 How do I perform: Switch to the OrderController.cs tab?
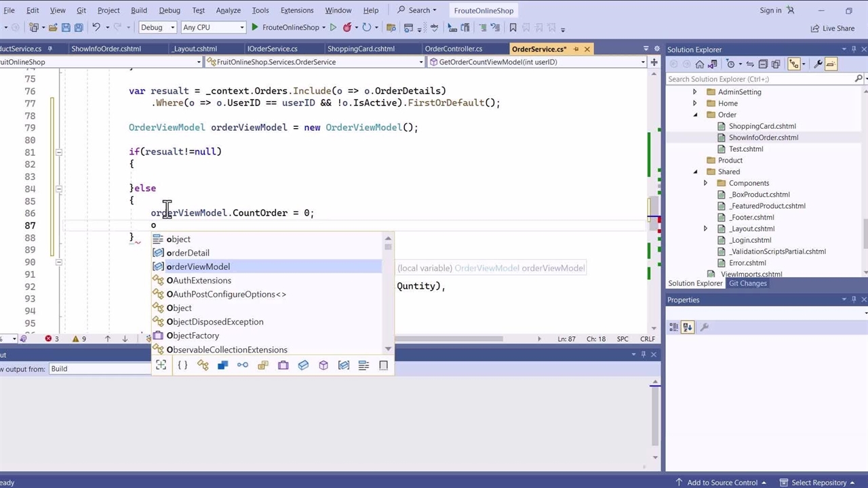[x=453, y=49]
